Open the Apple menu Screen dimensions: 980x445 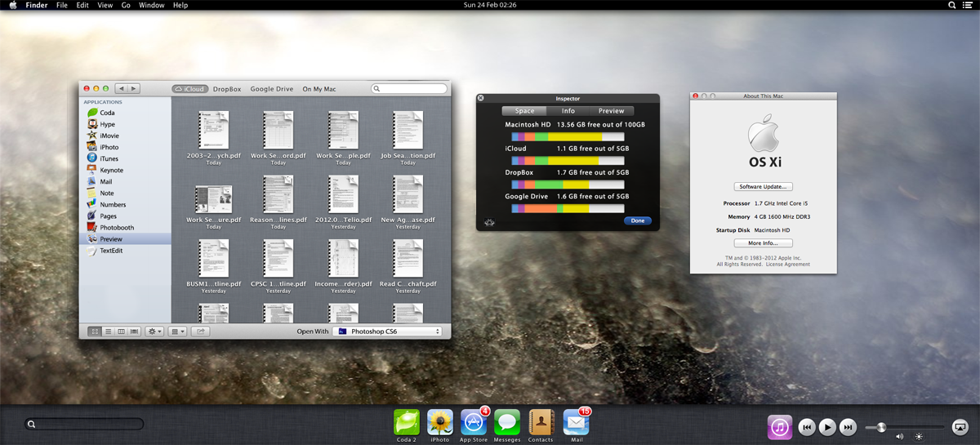pos(13,5)
